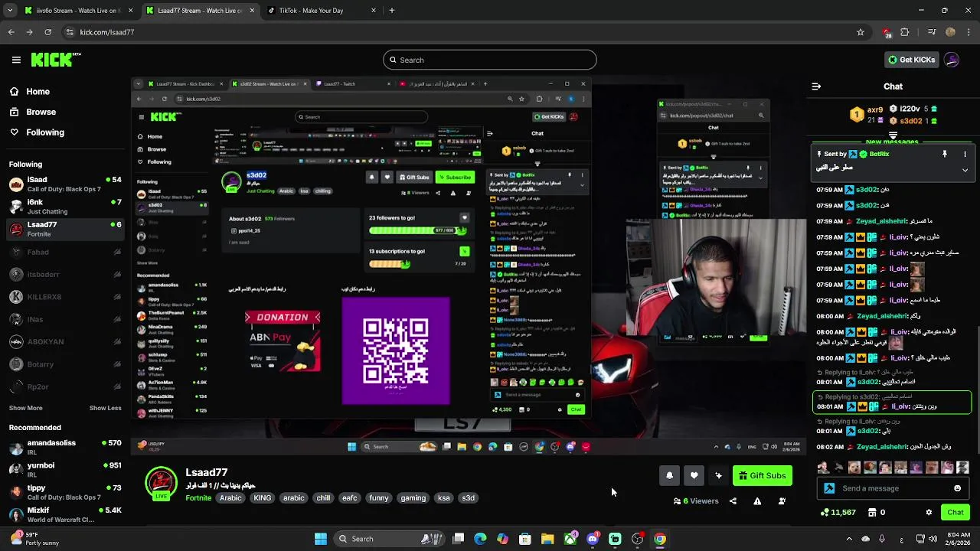Click the eafc tag
This screenshot has width=980, height=551.
point(349,498)
